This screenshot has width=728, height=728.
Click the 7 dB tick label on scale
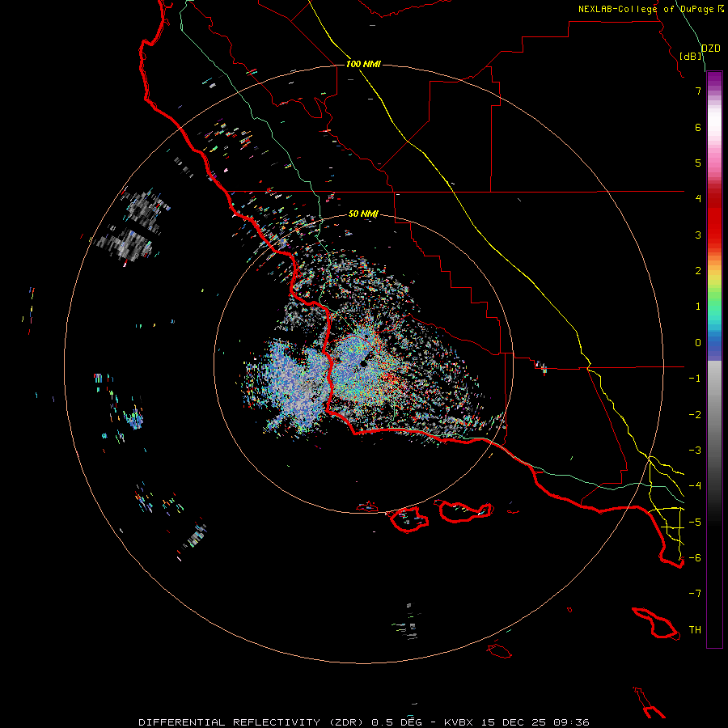[x=698, y=91]
